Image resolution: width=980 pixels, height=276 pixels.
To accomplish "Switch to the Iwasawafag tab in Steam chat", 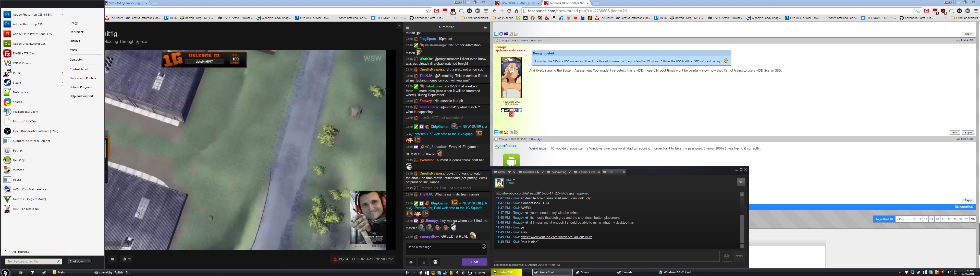I will 558,172.
